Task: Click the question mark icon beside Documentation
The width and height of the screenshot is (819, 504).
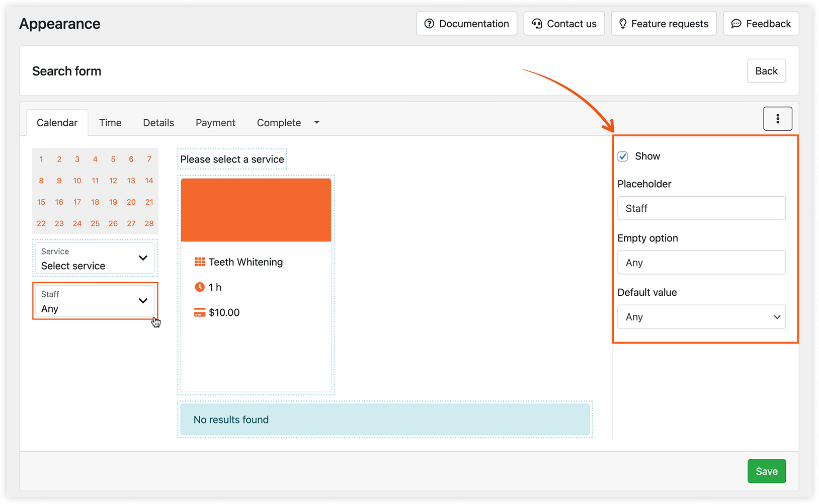Action: pyautogui.click(x=429, y=23)
